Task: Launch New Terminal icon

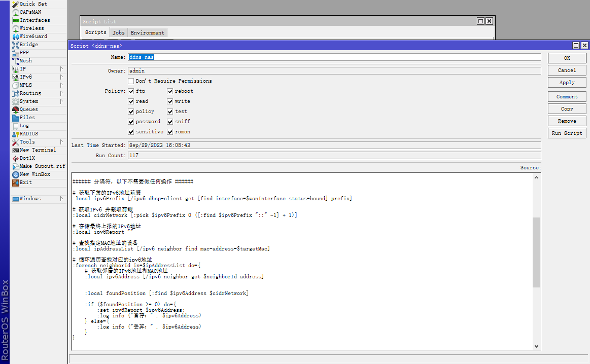Action: [15, 150]
